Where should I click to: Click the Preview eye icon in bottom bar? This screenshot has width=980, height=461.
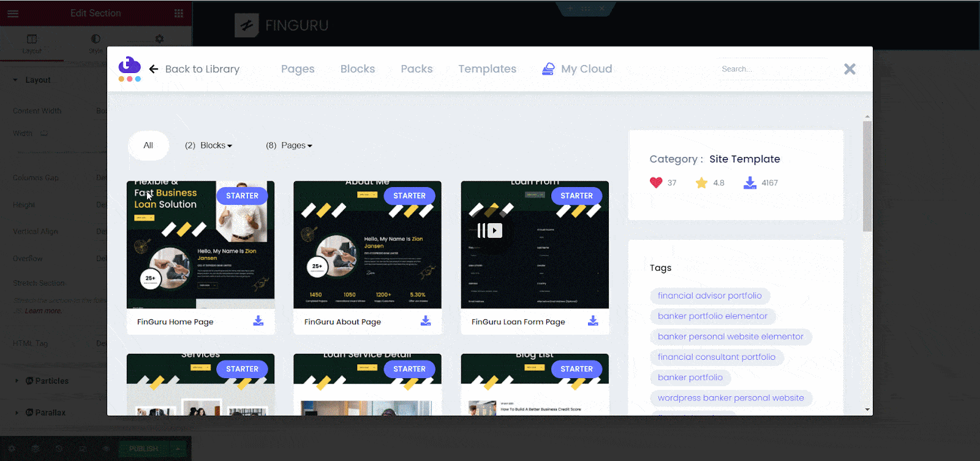tap(106, 449)
